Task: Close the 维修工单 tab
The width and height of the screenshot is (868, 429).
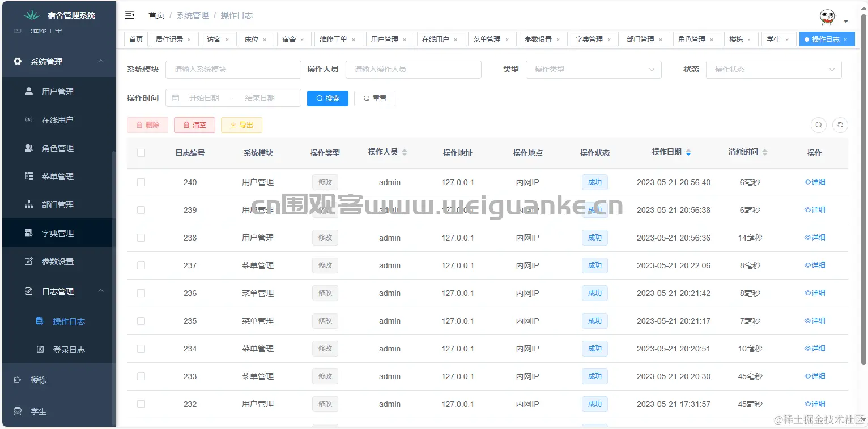Action: [x=354, y=40]
